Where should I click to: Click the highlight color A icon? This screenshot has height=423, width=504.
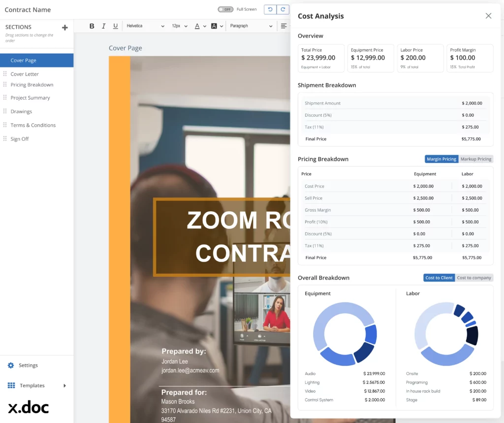214,26
